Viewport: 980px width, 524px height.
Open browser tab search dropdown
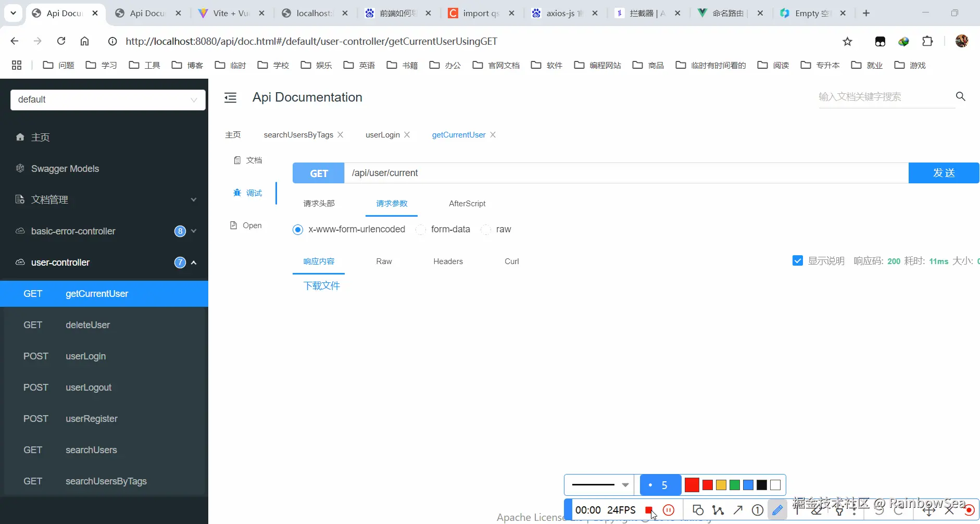point(13,13)
